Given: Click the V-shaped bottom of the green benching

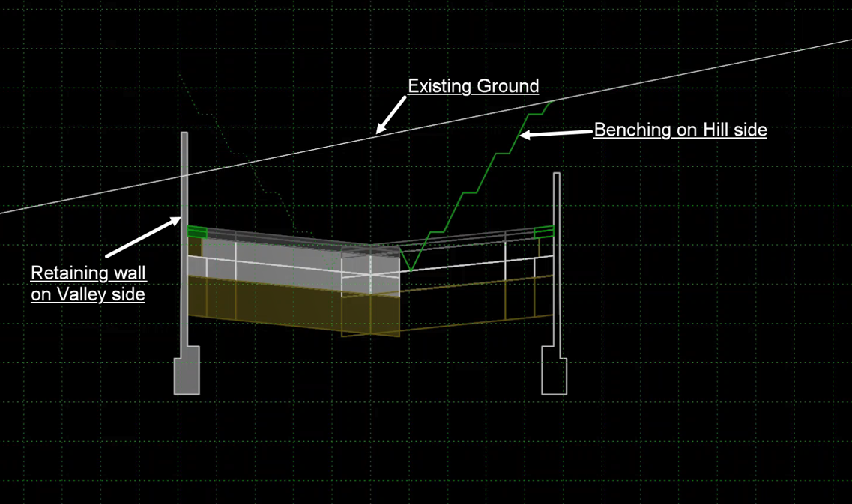Looking at the screenshot, I should tap(411, 270).
